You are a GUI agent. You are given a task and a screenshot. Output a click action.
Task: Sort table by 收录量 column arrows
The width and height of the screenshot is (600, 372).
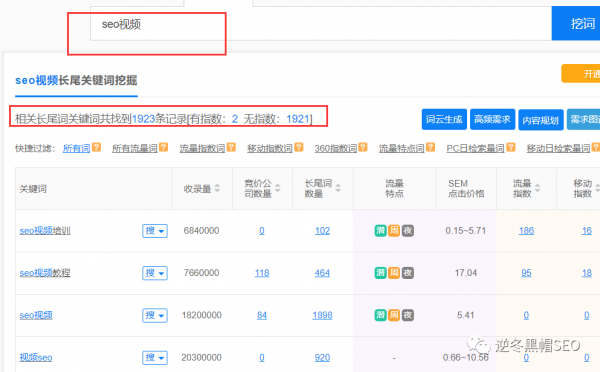click(x=217, y=188)
